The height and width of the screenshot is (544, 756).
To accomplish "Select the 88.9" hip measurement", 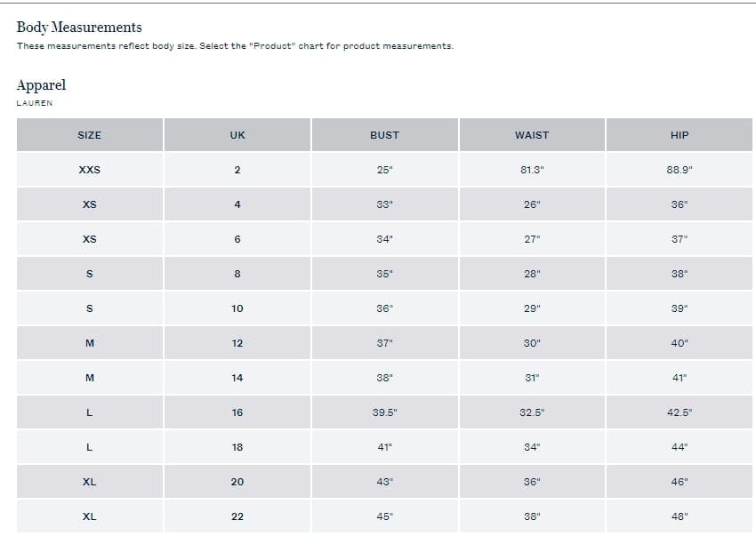I will click(680, 170).
